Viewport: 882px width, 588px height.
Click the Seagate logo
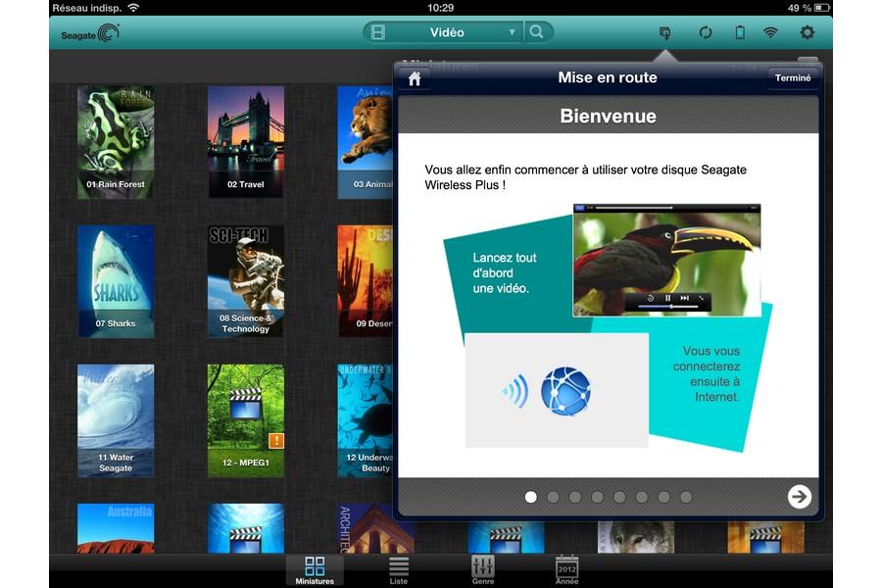(x=90, y=33)
